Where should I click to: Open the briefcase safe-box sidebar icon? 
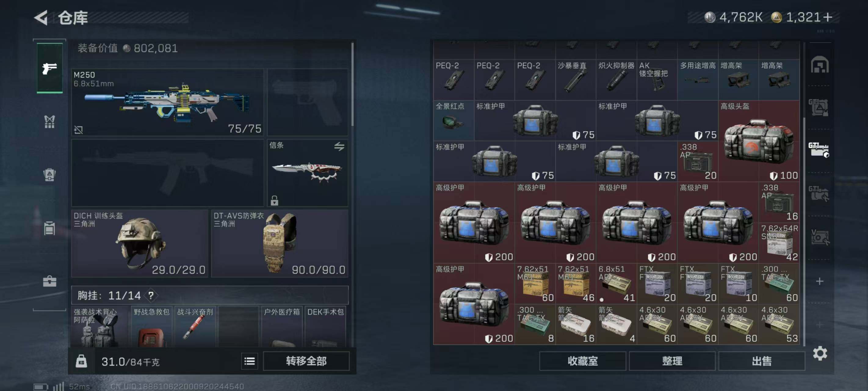49,281
